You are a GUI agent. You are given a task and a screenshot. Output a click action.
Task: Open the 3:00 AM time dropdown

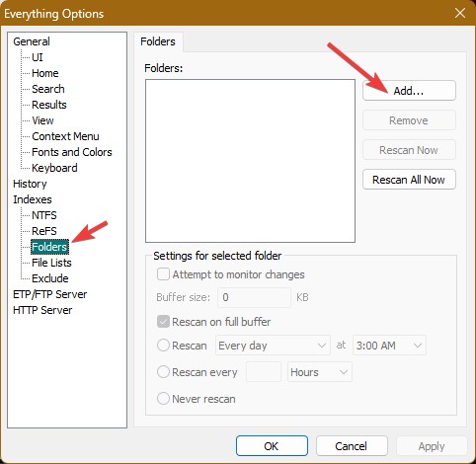(x=389, y=346)
